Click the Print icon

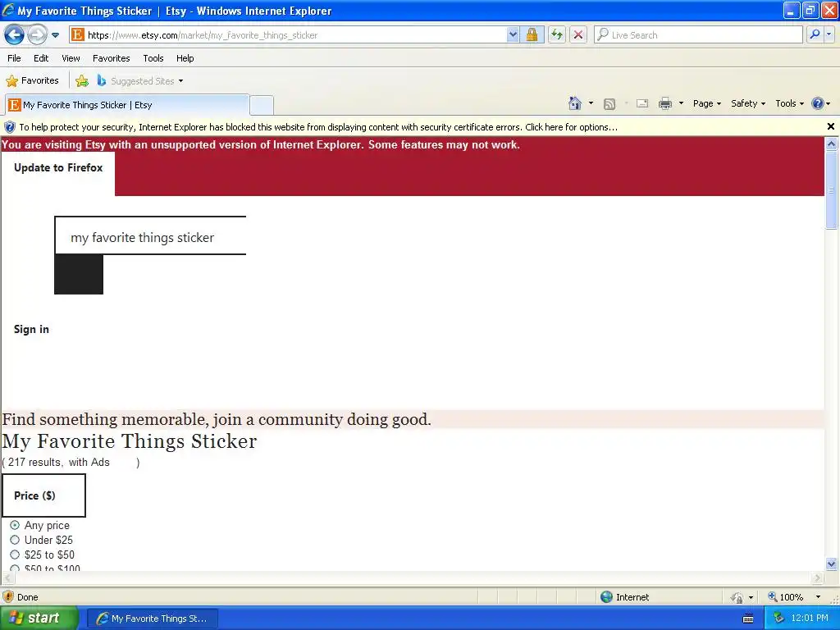pyautogui.click(x=664, y=103)
